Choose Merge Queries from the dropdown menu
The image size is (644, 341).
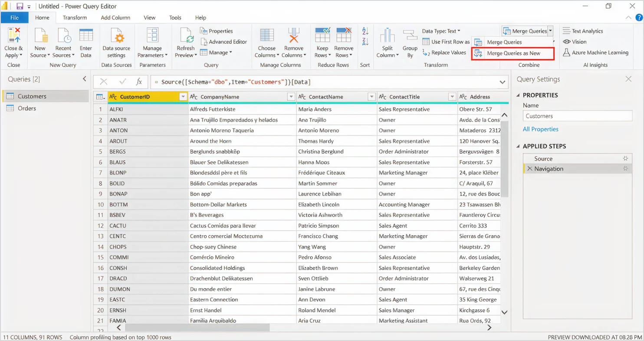[x=513, y=42]
